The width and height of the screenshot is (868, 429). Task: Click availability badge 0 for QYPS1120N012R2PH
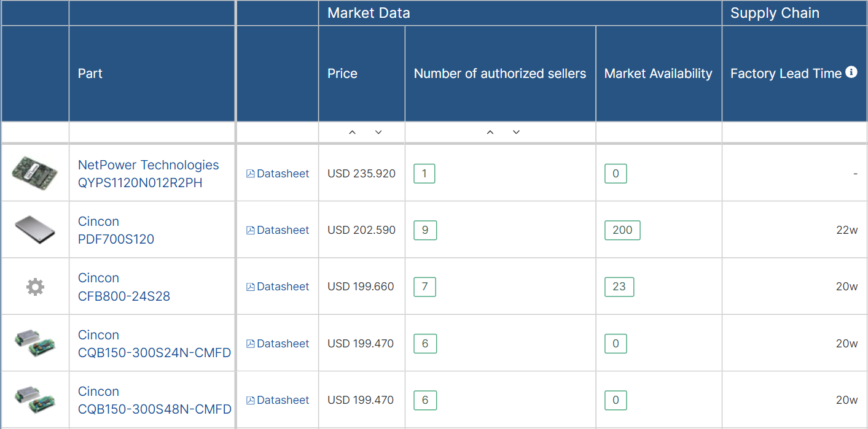pos(616,174)
